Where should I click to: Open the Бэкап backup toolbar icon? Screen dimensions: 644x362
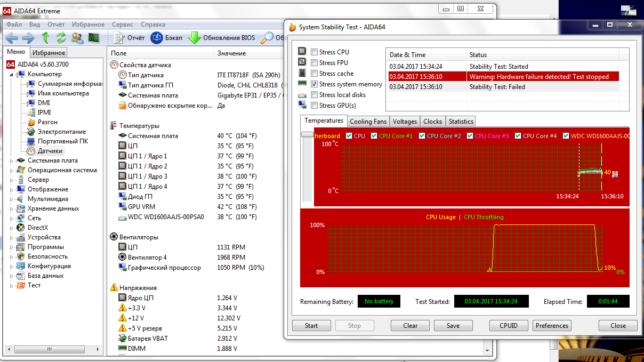coord(157,38)
